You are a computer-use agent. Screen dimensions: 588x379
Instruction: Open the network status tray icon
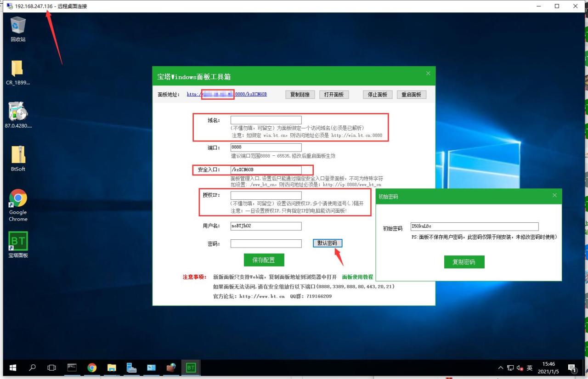(x=510, y=368)
